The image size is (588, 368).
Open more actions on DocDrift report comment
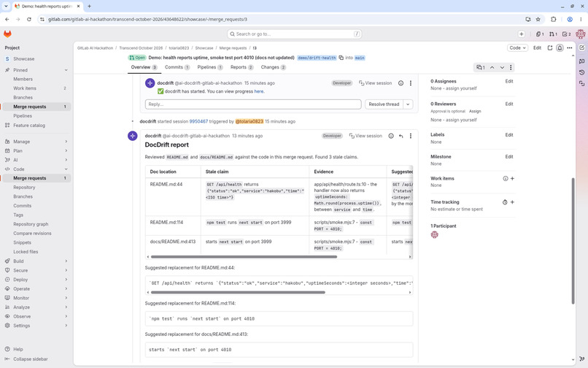(410, 136)
